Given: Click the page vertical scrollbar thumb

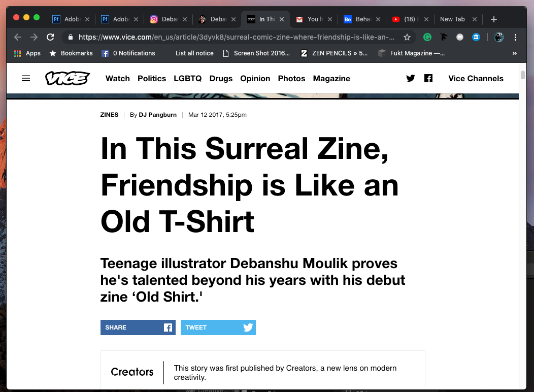Looking at the screenshot, I should coord(523,75).
